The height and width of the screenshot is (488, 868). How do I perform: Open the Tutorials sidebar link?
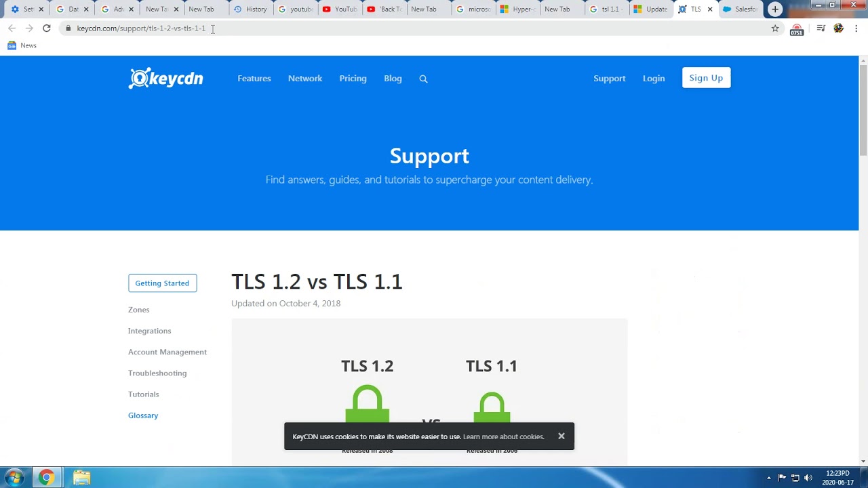[x=144, y=394]
